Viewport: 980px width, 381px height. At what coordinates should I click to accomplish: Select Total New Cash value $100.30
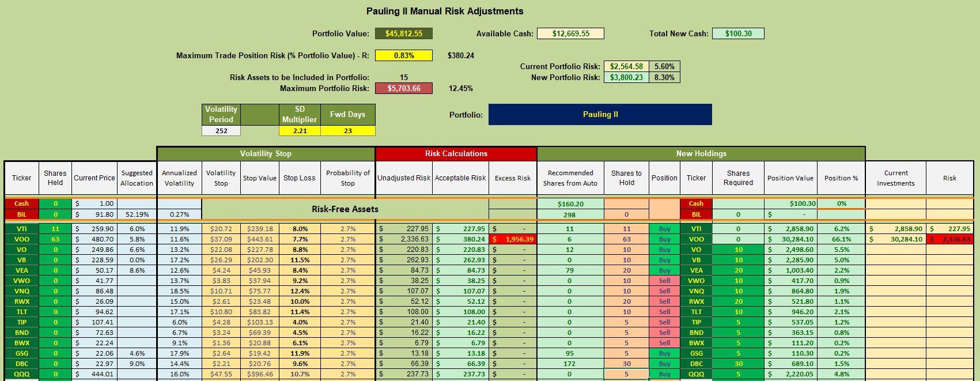pos(738,33)
